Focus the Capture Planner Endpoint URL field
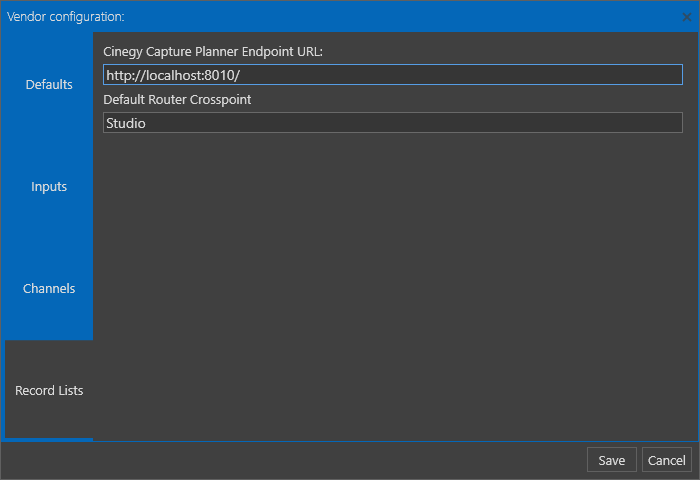700x480 pixels. click(393, 75)
